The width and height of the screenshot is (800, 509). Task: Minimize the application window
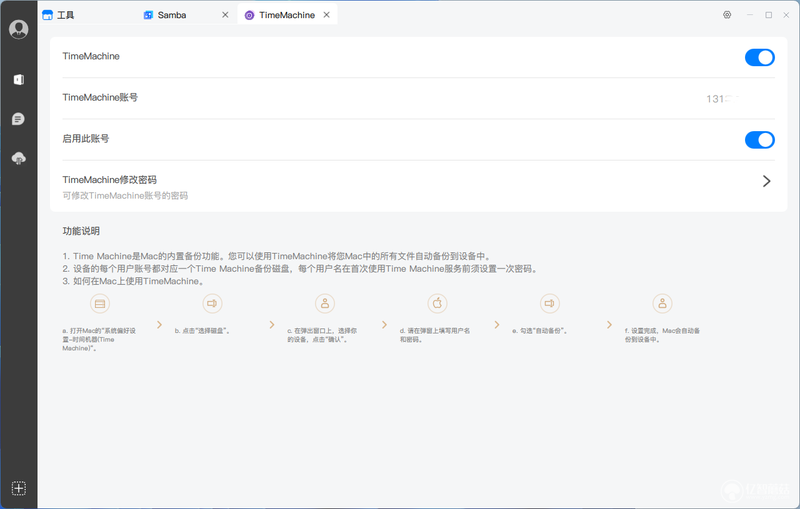750,15
